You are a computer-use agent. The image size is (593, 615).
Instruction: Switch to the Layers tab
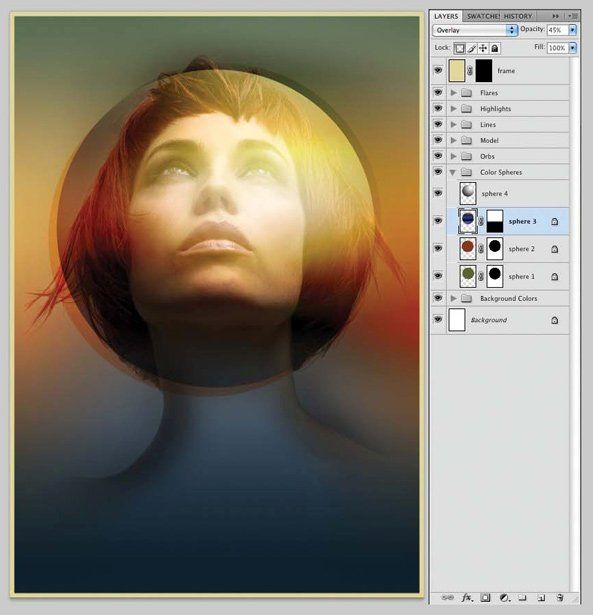[446, 16]
